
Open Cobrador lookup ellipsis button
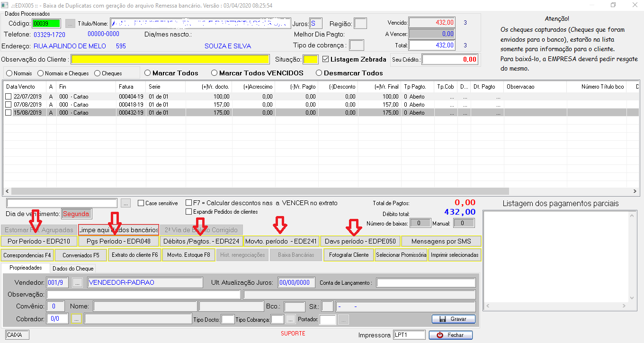76,319
